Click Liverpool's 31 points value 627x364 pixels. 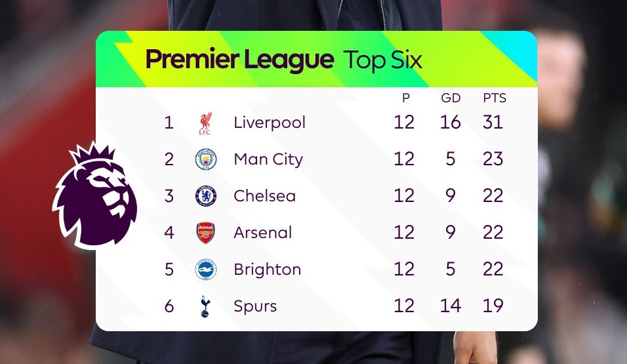pyautogui.click(x=493, y=123)
